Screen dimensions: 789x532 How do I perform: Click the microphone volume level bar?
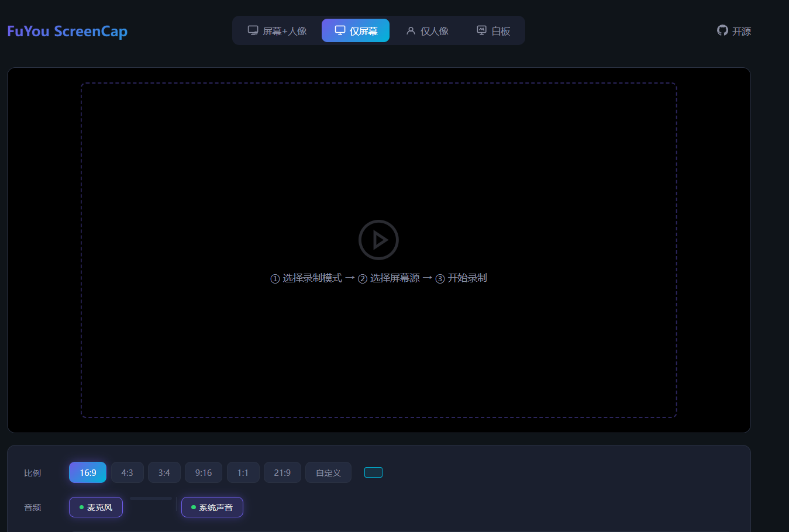tap(151, 499)
